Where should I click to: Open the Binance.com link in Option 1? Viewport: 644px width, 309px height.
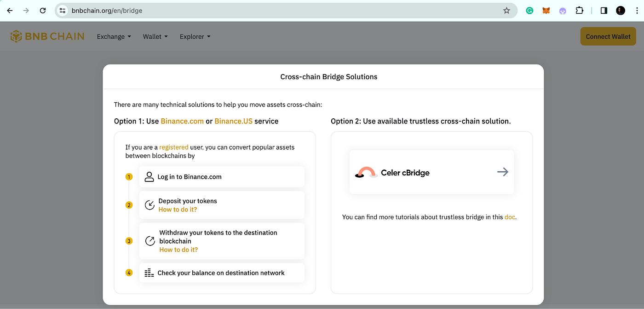(x=182, y=121)
